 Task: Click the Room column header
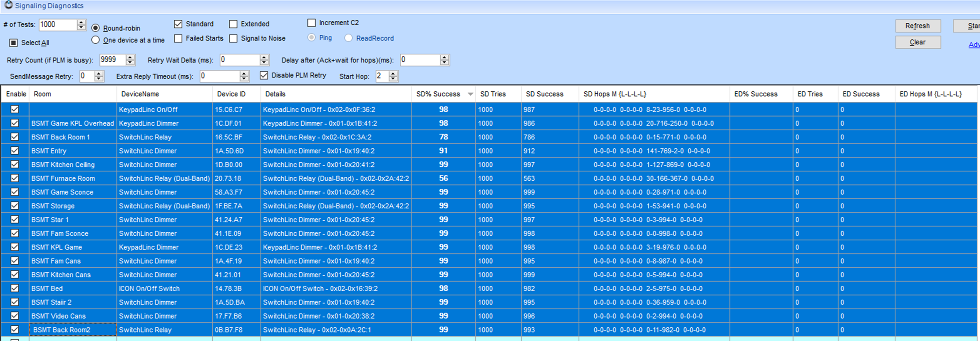point(42,94)
